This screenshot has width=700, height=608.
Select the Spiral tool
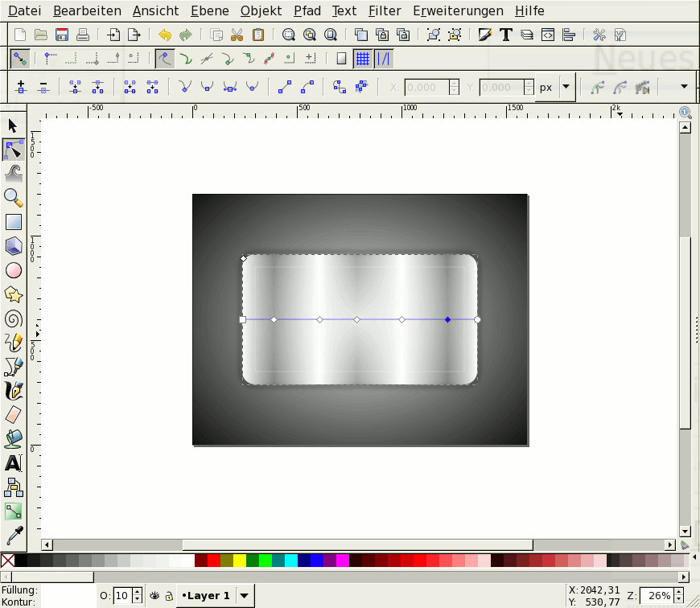[13, 318]
